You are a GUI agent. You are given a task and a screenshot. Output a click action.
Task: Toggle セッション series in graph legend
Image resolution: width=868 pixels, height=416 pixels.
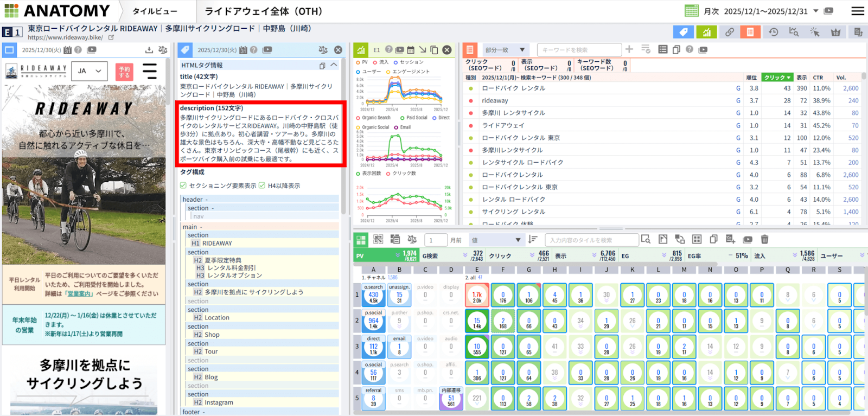(x=409, y=62)
